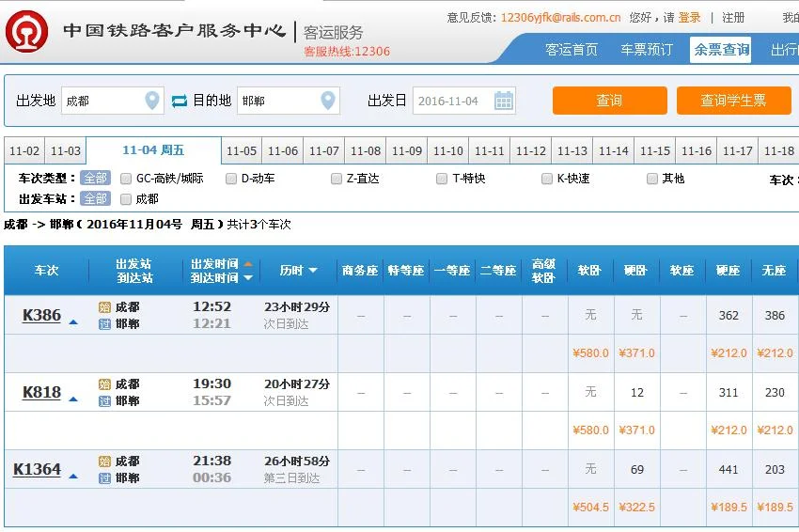Sort descending by arrival time arrow

248,277
